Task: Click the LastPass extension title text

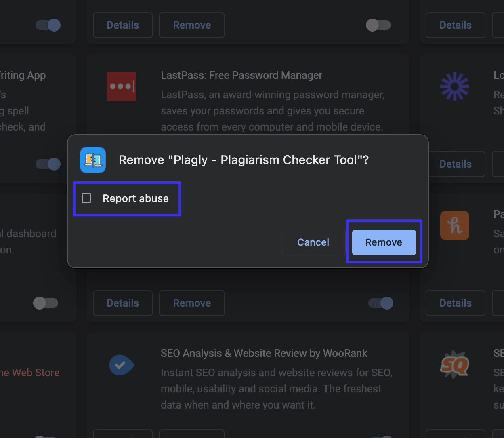Action: pos(241,75)
